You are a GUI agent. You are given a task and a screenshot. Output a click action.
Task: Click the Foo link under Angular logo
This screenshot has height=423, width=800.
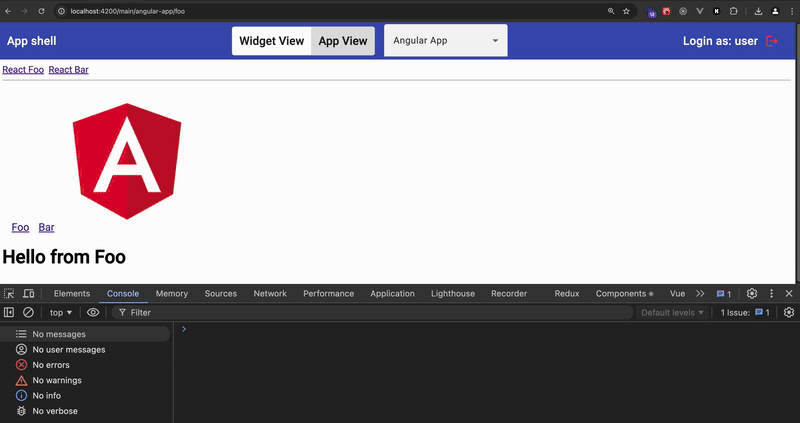[20, 227]
